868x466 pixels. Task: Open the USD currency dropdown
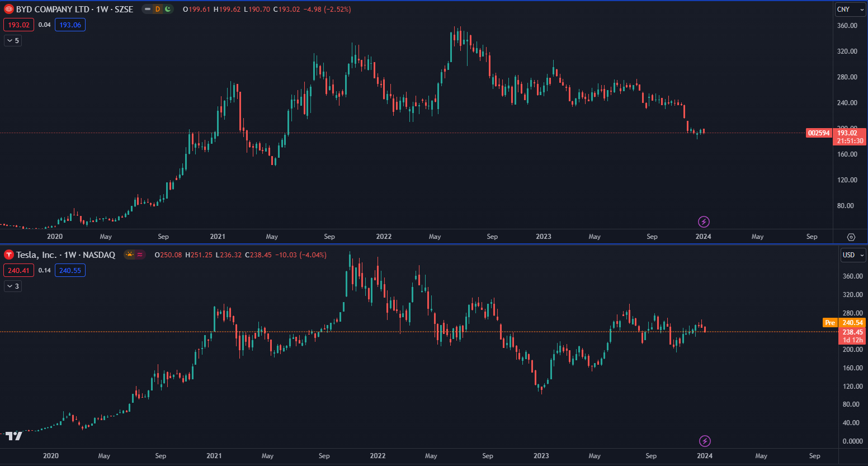(x=853, y=255)
